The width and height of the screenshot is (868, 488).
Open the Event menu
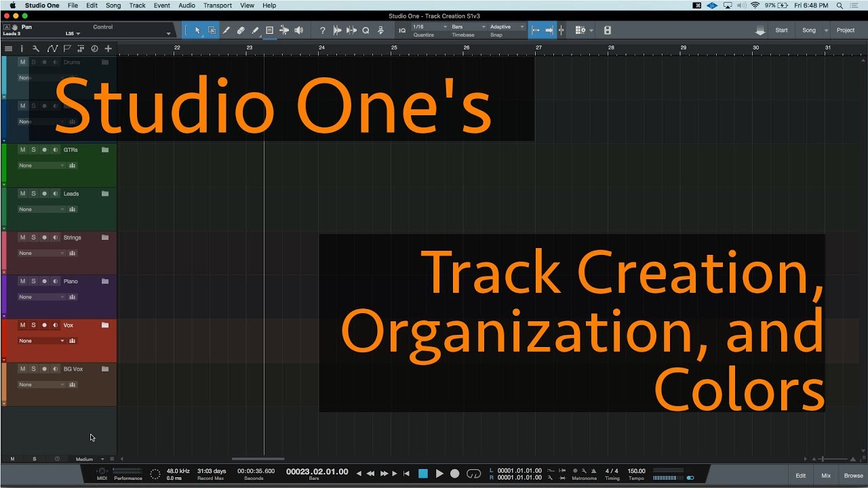[x=162, y=5]
